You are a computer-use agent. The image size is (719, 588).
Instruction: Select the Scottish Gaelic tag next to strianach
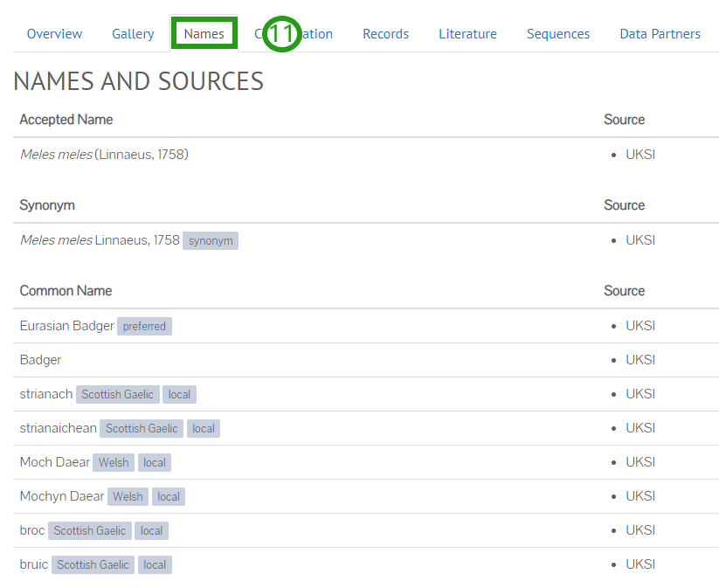click(x=117, y=394)
